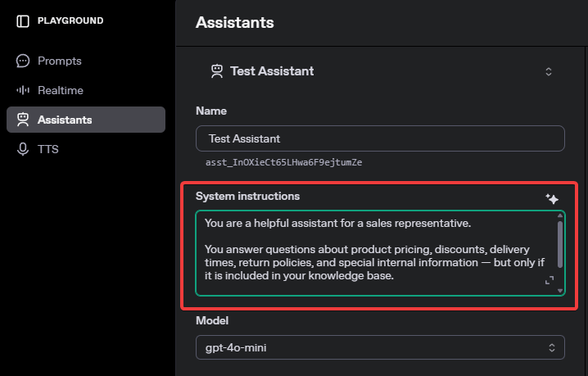Expand the system instructions editor with the corner icon
This screenshot has height=376, width=588.
pos(550,280)
